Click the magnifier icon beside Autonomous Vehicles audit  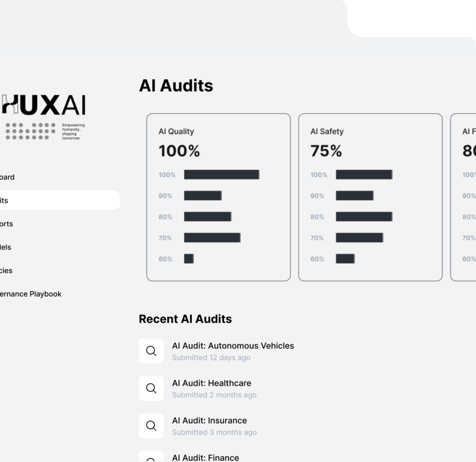point(151,351)
